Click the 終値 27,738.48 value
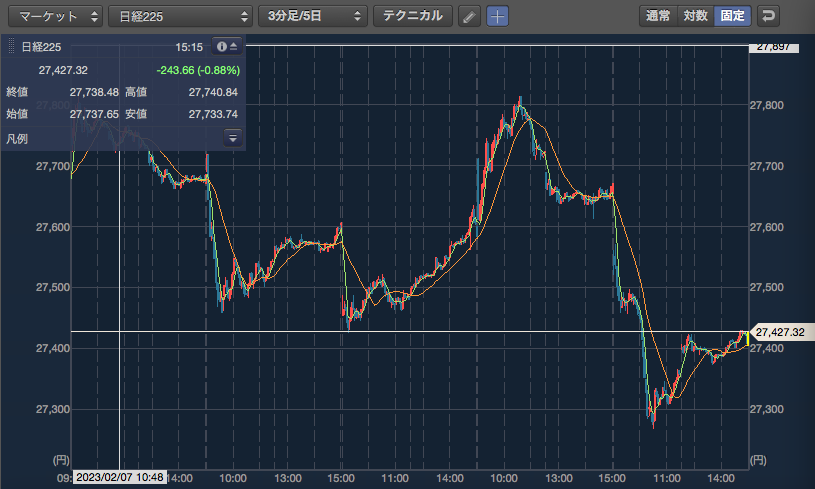Viewport: 815px width, 489px height. coord(94,92)
